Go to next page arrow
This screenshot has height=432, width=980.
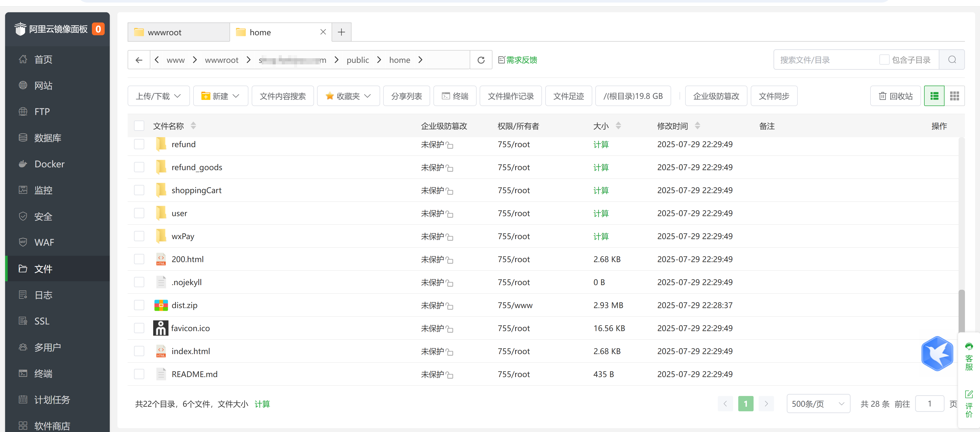(766, 404)
